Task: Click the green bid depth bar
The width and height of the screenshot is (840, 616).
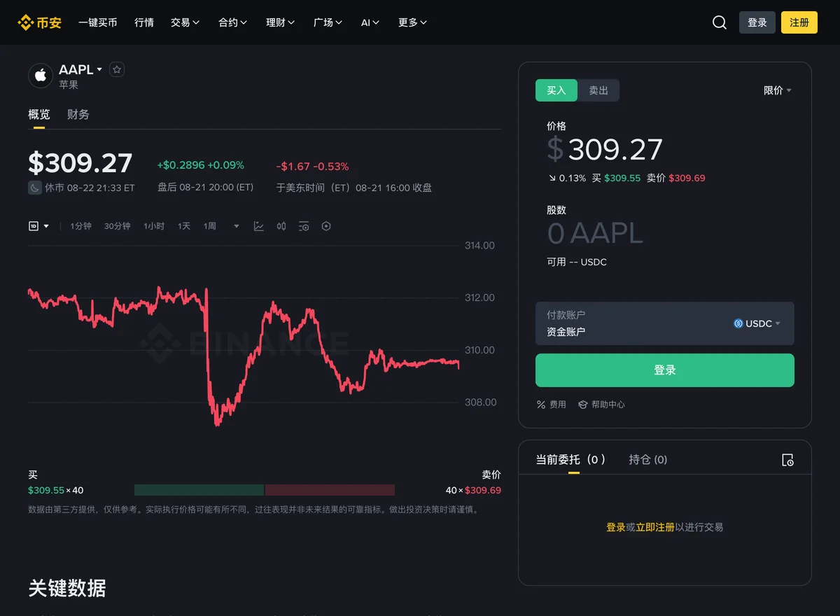Action: [199, 490]
